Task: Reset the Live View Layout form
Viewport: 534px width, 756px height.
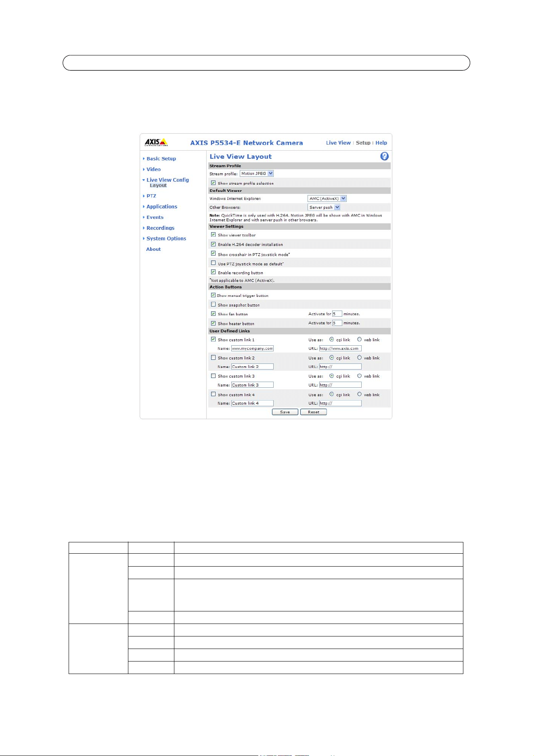Action: coord(314,412)
